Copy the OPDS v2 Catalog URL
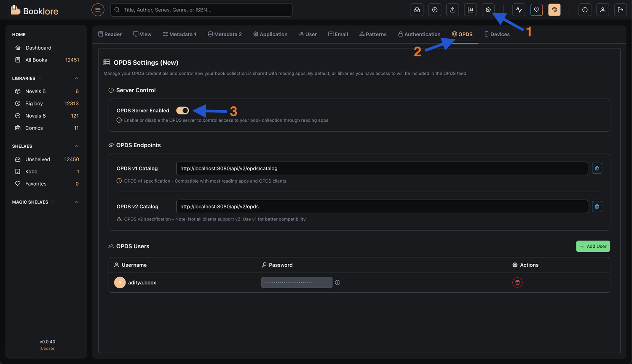Viewport: 632px width, 364px height. (x=597, y=207)
